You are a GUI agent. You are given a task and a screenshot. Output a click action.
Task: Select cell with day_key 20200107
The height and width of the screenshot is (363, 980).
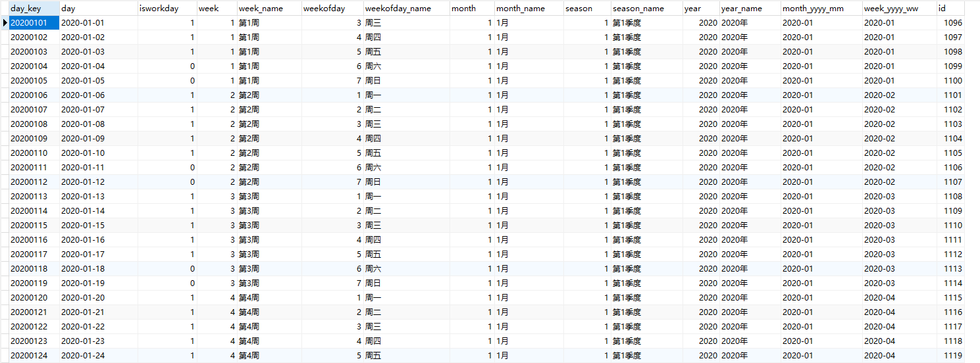coord(34,110)
